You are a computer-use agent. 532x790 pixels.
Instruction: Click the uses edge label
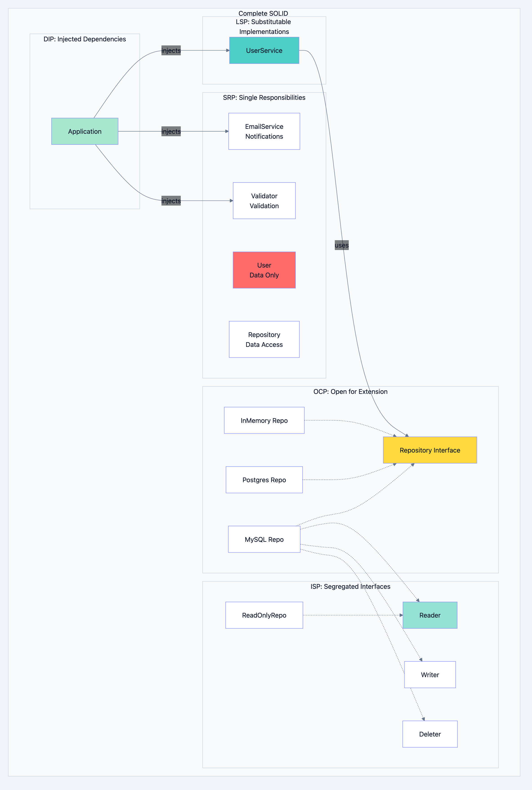click(x=341, y=245)
